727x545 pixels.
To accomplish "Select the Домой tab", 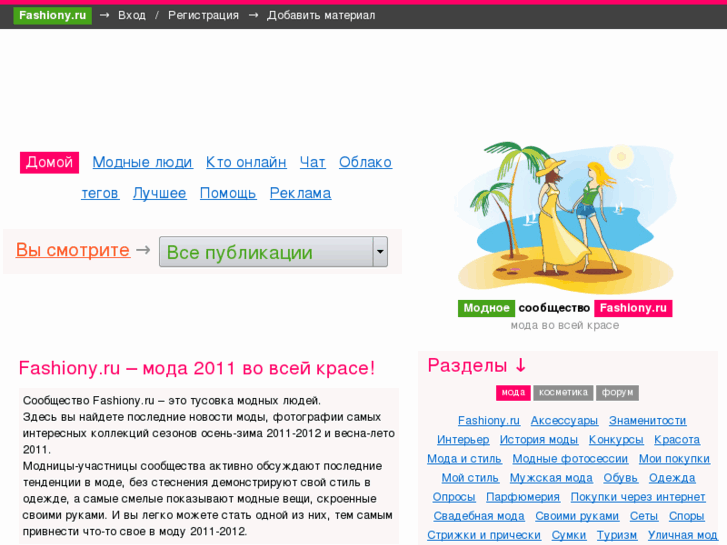I will pos(49,162).
